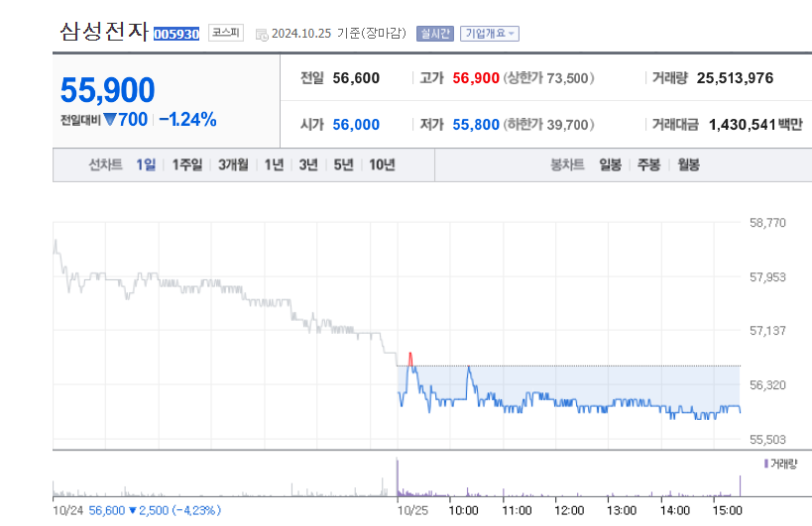
Task: Click the 55,503 price axis label
Action: (767, 440)
